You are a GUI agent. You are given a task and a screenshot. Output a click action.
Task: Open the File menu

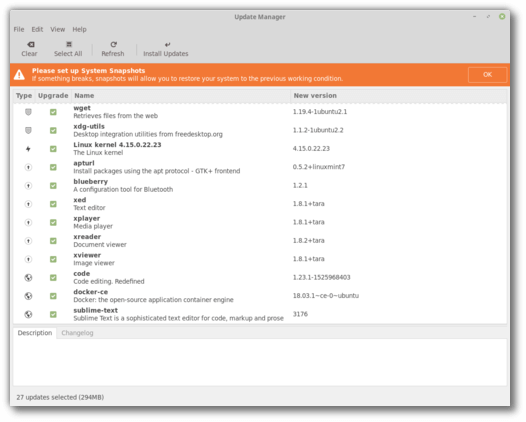(x=19, y=30)
